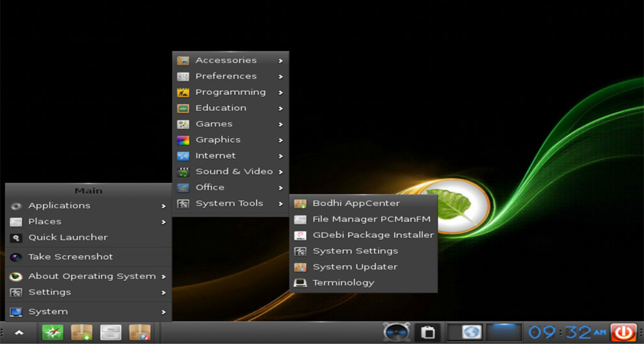The width and height of the screenshot is (644, 344).
Task: Click the red power button on shelf
Action: tap(623, 332)
